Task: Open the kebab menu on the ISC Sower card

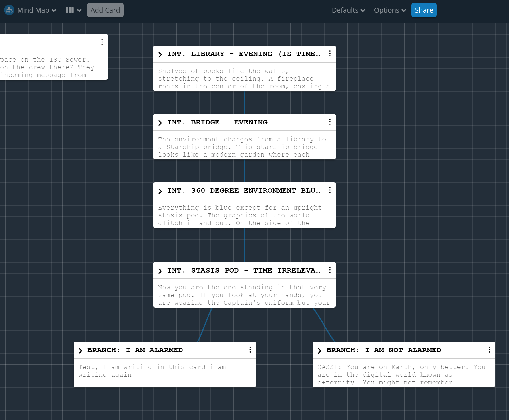Action: (x=102, y=42)
